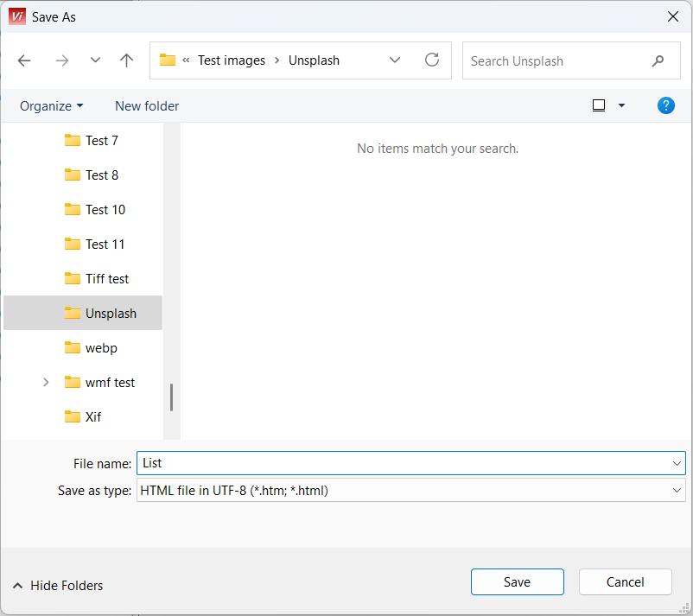Collapse the pane with Hide Folders
This screenshot has width=693, height=616.
[58, 585]
